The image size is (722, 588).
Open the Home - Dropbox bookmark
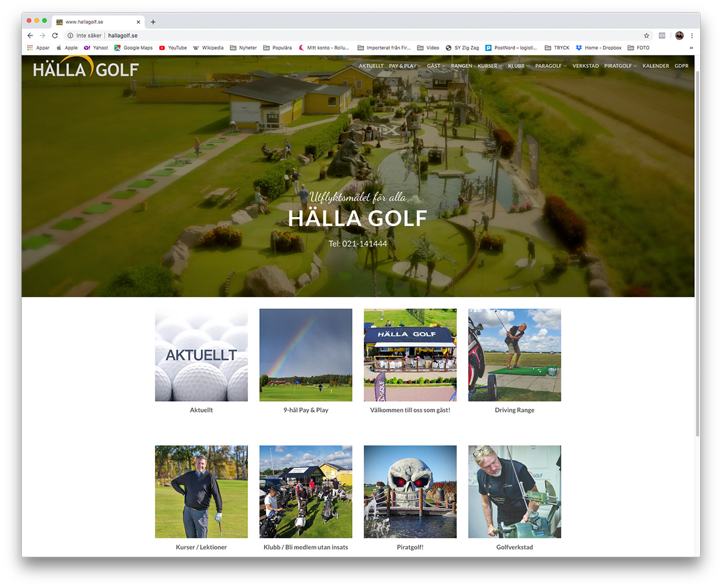point(599,47)
